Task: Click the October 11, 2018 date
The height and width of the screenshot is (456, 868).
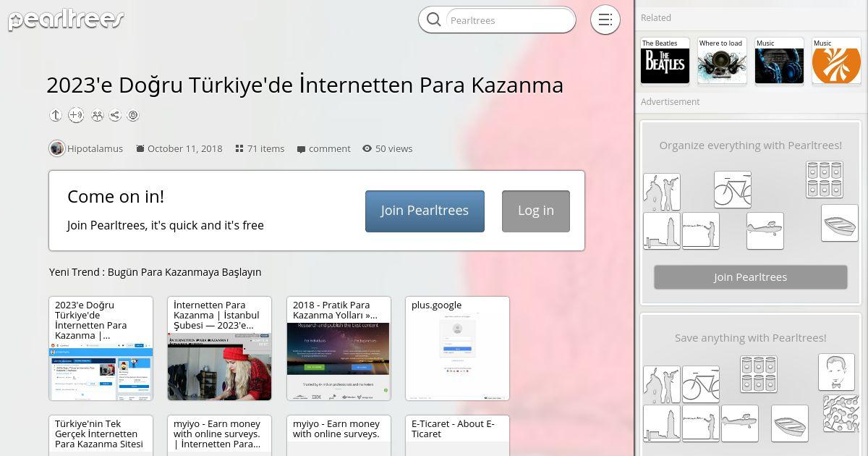Action: pyautogui.click(x=184, y=148)
